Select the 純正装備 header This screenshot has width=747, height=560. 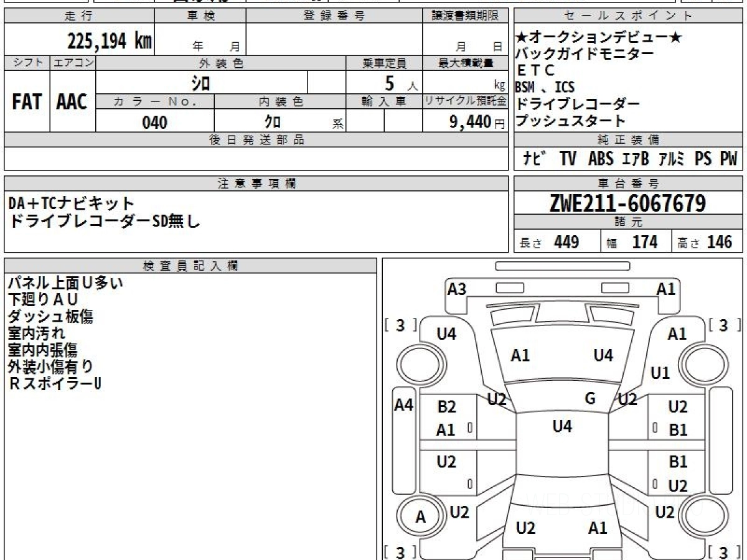629,140
